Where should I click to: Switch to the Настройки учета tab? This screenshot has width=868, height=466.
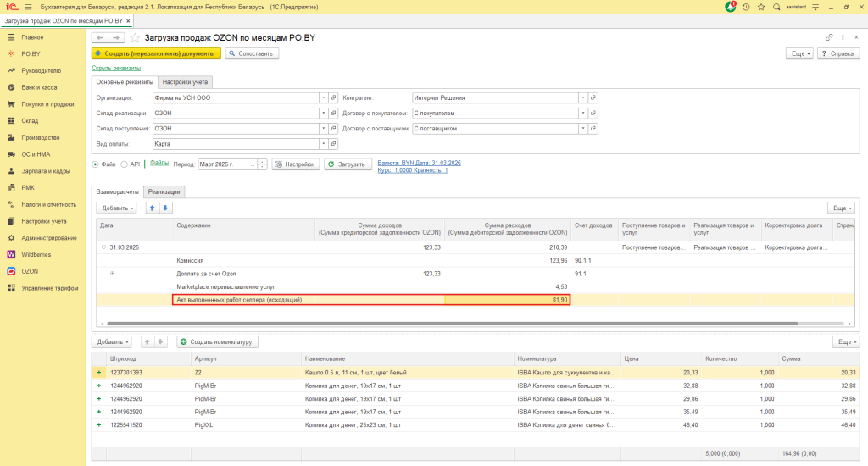(x=185, y=82)
